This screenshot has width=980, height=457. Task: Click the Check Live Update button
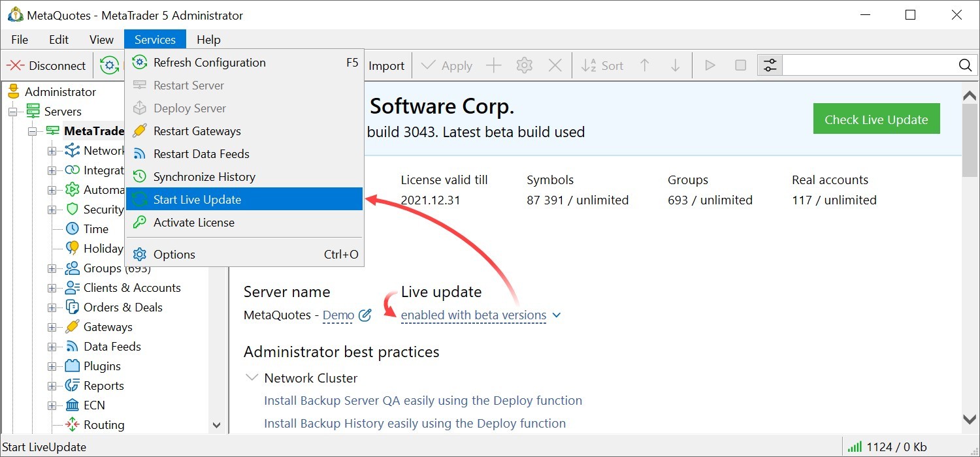pyautogui.click(x=876, y=119)
